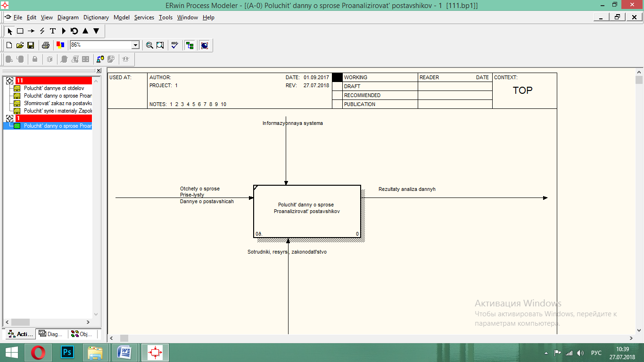644x362 pixels.
Task: Run the ABC spell checker
Action: pyautogui.click(x=175, y=45)
